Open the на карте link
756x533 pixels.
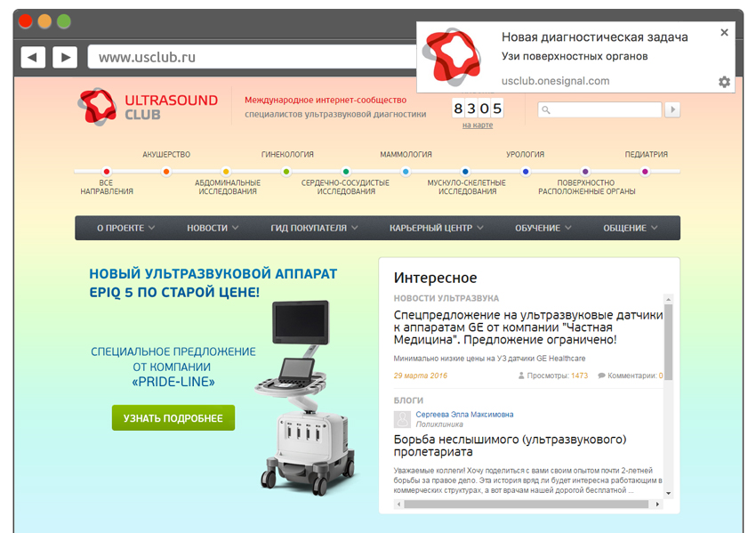(x=478, y=125)
